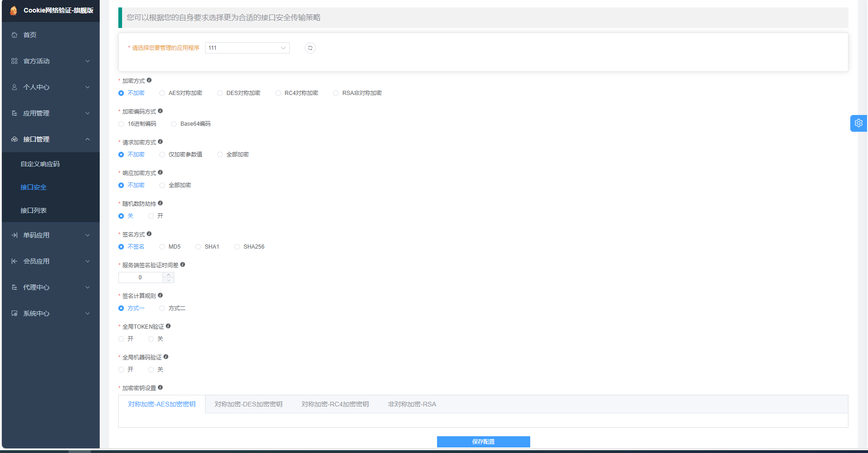Open 接口列表 submenu item
The height and width of the screenshot is (453, 868).
(x=51, y=210)
